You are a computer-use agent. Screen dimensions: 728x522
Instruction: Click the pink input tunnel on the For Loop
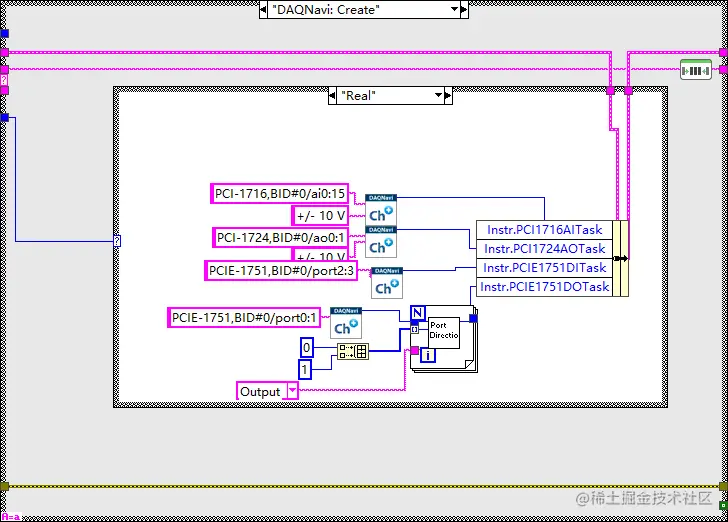[415, 350]
